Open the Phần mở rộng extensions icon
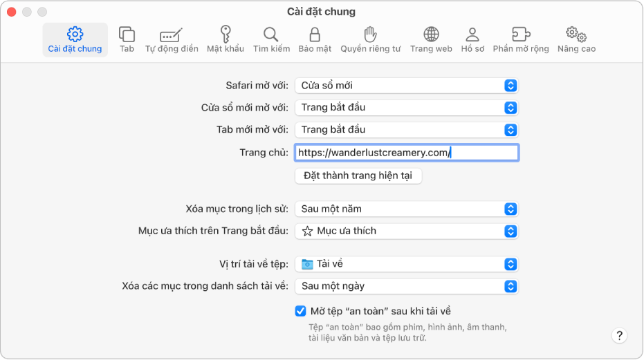644x360 pixels. 521,39
